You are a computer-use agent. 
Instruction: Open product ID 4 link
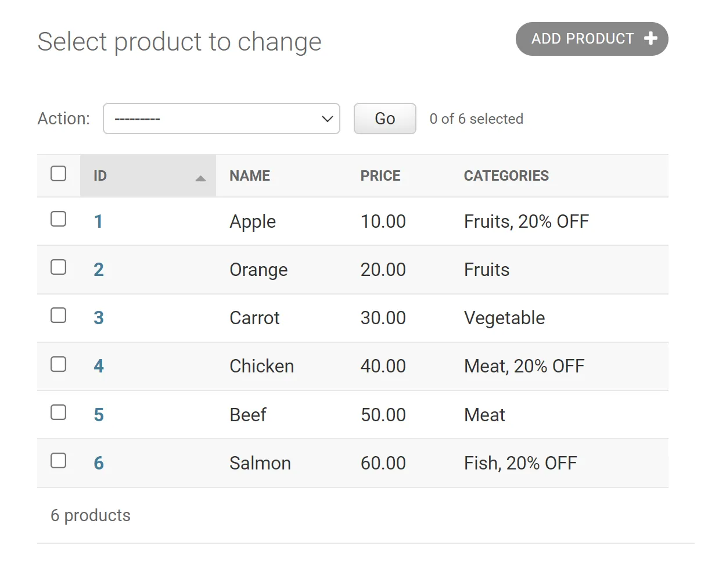(x=99, y=366)
